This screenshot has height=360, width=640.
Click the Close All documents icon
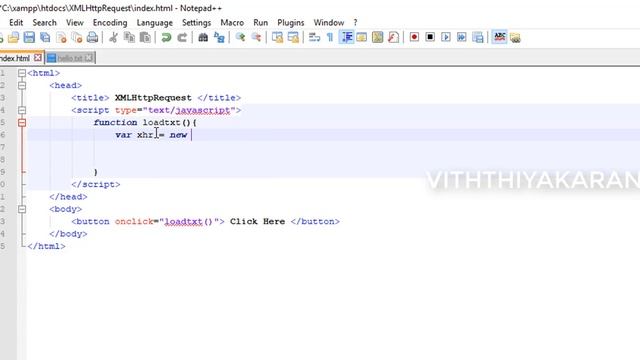coord(77,38)
